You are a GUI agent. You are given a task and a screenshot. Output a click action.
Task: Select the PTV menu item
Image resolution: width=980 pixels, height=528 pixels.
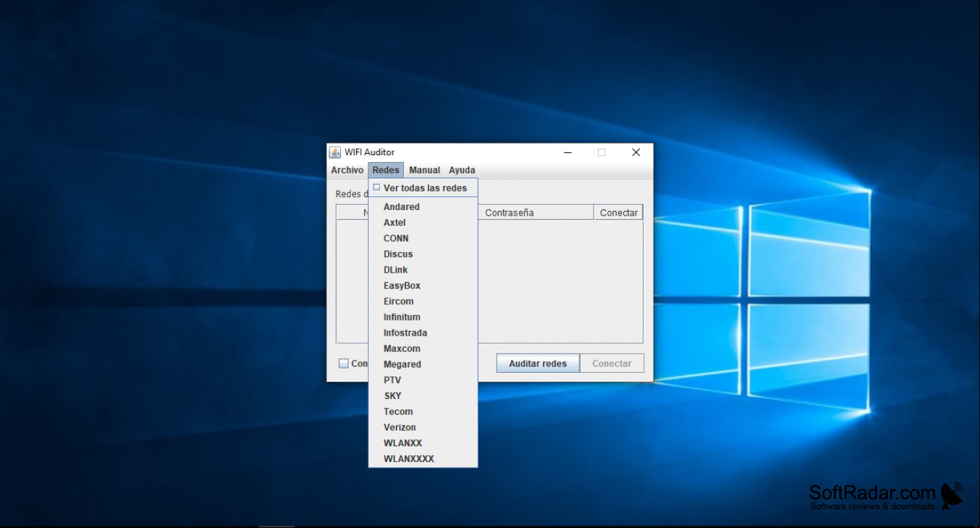tap(423, 380)
